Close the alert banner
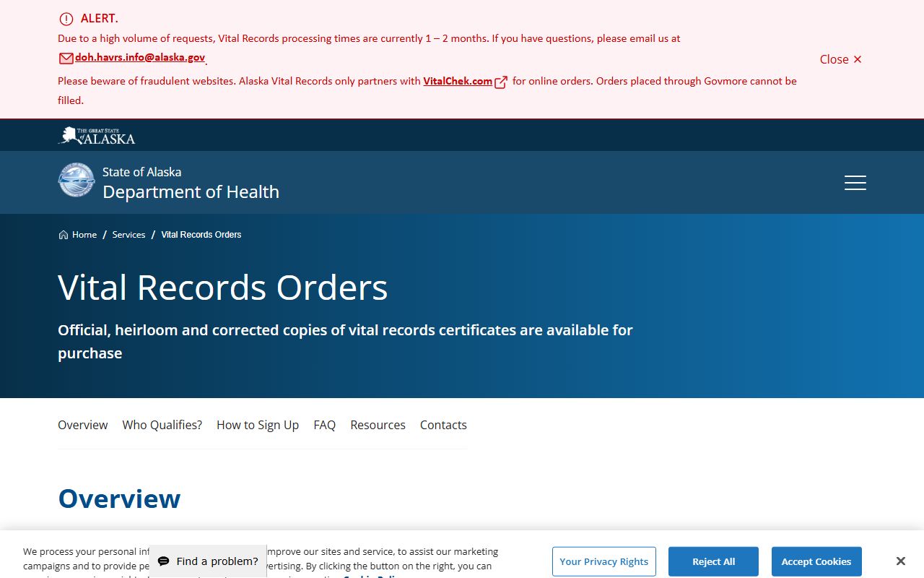 840,59
